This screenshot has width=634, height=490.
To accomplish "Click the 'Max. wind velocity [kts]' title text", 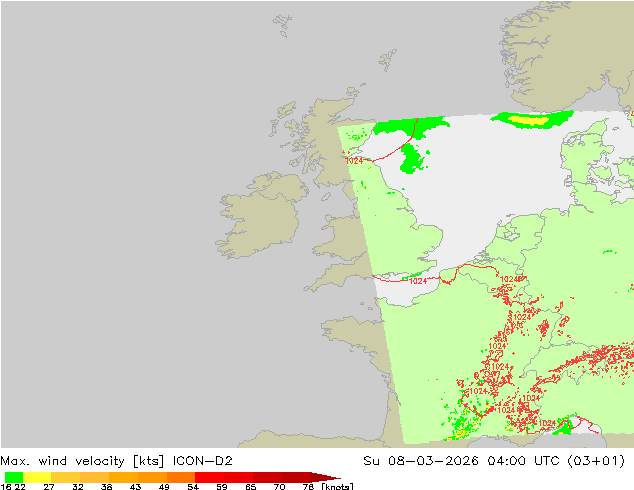I will pyautogui.click(x=82, y=461).
